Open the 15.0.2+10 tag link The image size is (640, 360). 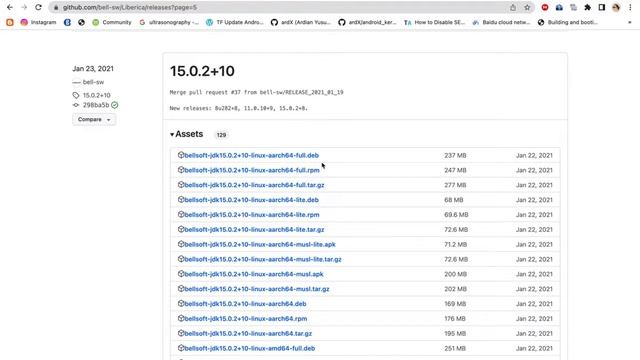pyautogui.click(x=96, y=95)
